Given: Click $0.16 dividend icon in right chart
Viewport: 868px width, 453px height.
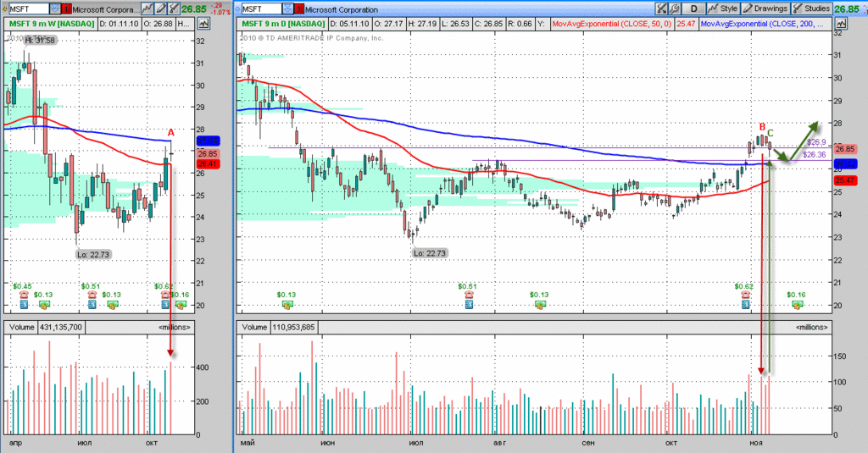Looking at the screenshot, I should (797, 305).
